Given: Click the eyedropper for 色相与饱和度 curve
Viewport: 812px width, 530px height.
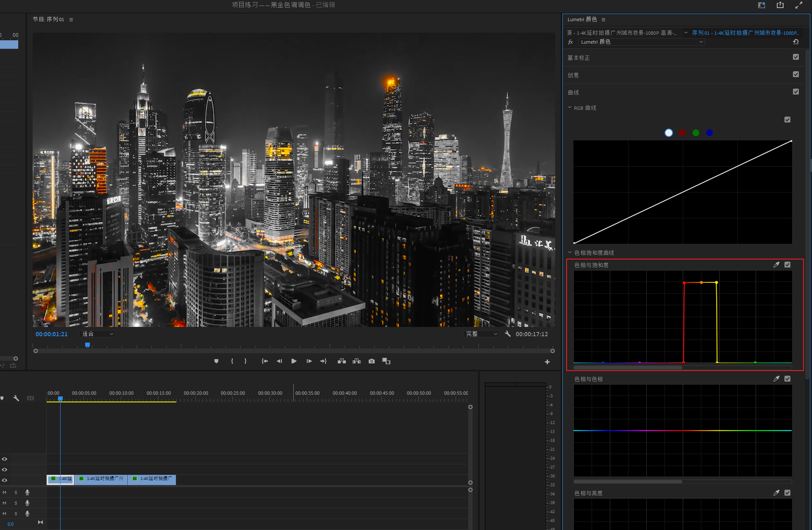Looking at the screenshot, I should click(x=776, y=265).
